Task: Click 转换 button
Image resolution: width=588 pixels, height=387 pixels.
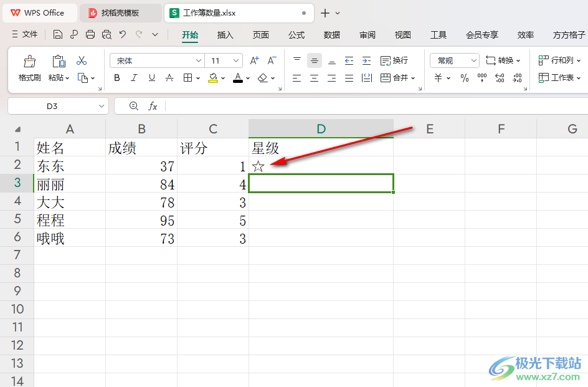Action: click(503, 60)
